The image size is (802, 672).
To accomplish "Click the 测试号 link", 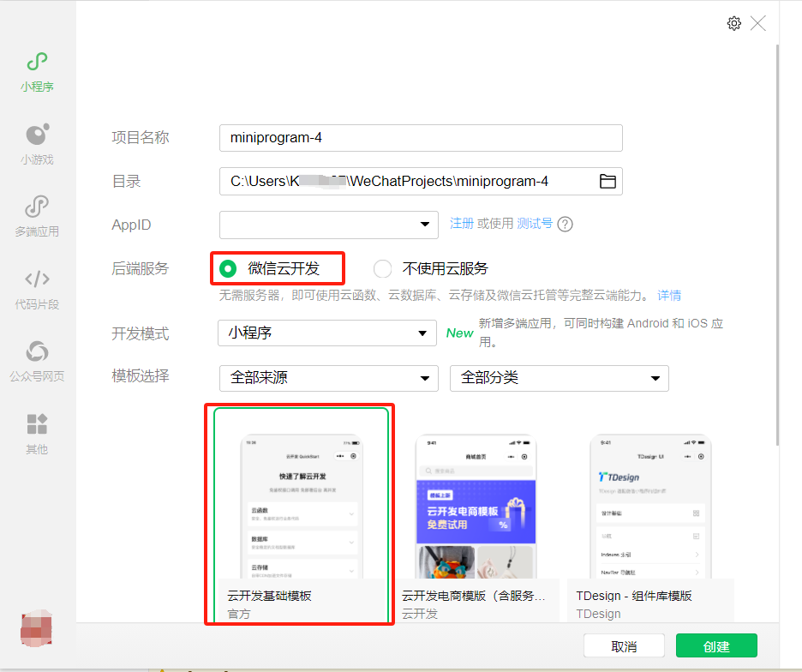I will click(535, 224).
